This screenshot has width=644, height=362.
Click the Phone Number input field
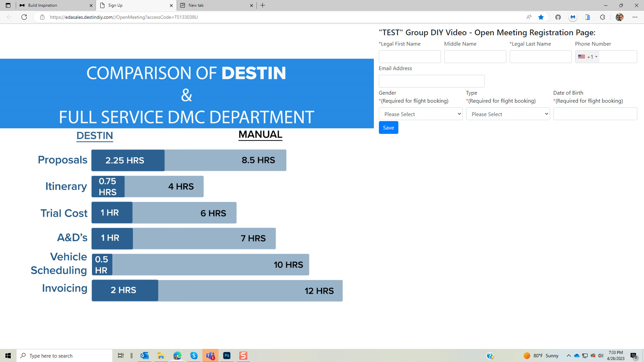(618, 57)
